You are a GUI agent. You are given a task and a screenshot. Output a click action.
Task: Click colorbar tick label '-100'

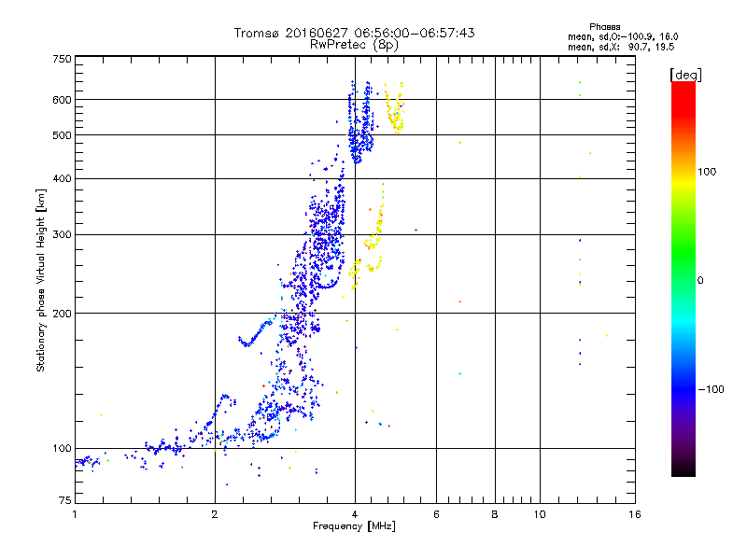tap(711, 389)
